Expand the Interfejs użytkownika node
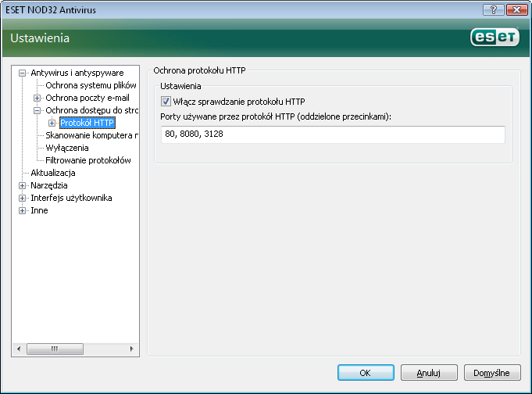532x394 pixels. coord(23,198)
